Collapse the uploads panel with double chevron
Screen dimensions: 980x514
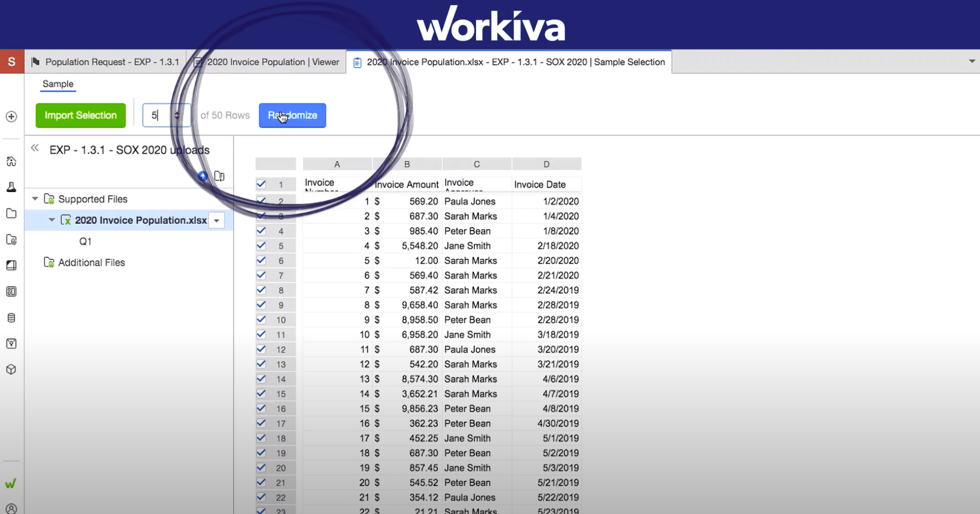[35, 148]
